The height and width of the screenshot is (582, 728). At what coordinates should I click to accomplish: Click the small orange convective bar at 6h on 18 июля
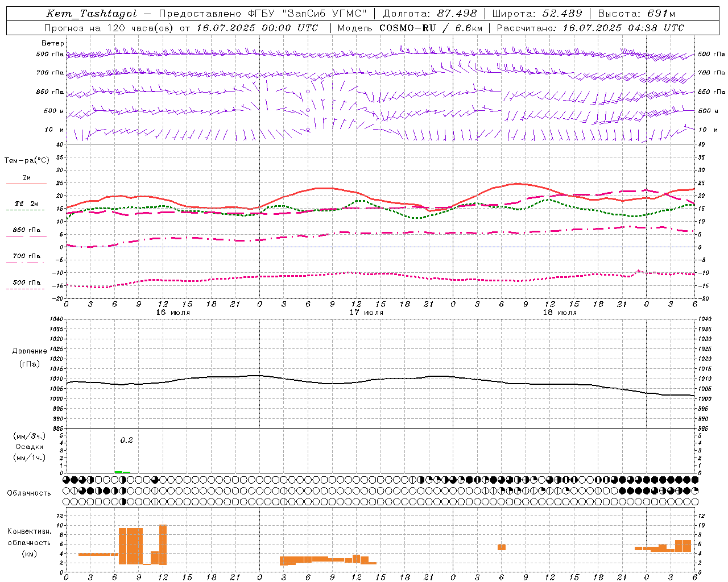tap(502, 547)
